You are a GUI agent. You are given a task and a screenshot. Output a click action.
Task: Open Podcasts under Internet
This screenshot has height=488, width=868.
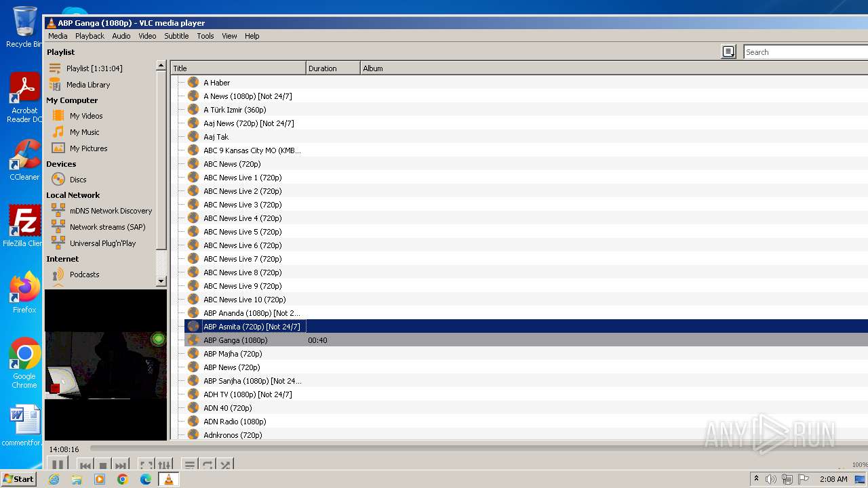click(x=84, y=274)
